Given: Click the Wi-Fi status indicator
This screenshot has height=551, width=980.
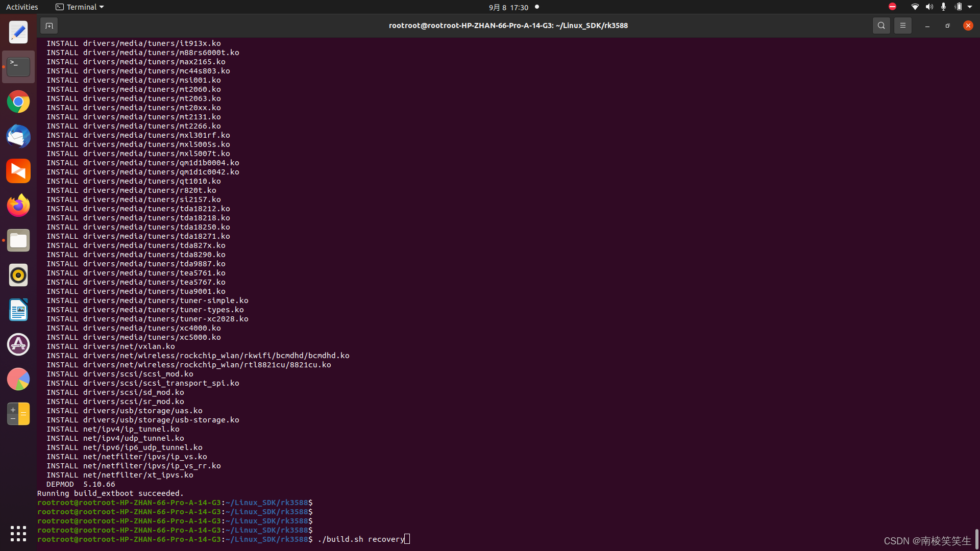Looking at the screenshot, I should click(x=915, y=7).
